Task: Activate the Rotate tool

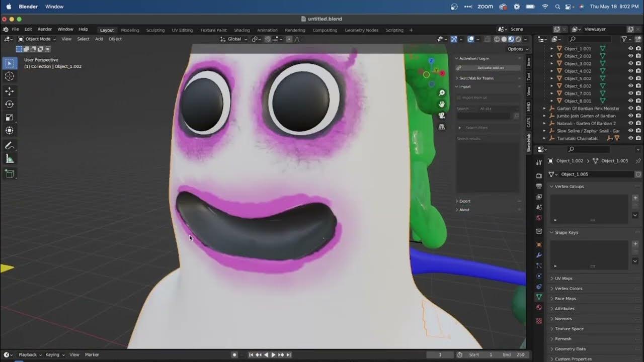Action: click(10, 104)
